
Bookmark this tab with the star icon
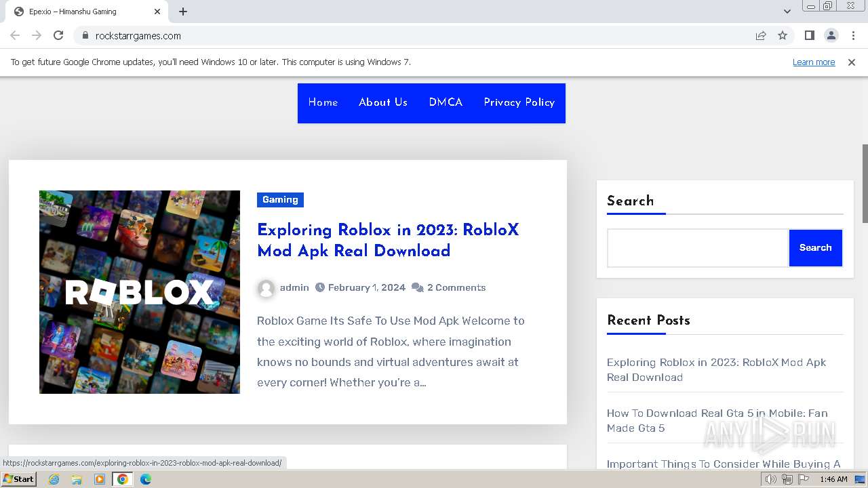pos(783,35)
